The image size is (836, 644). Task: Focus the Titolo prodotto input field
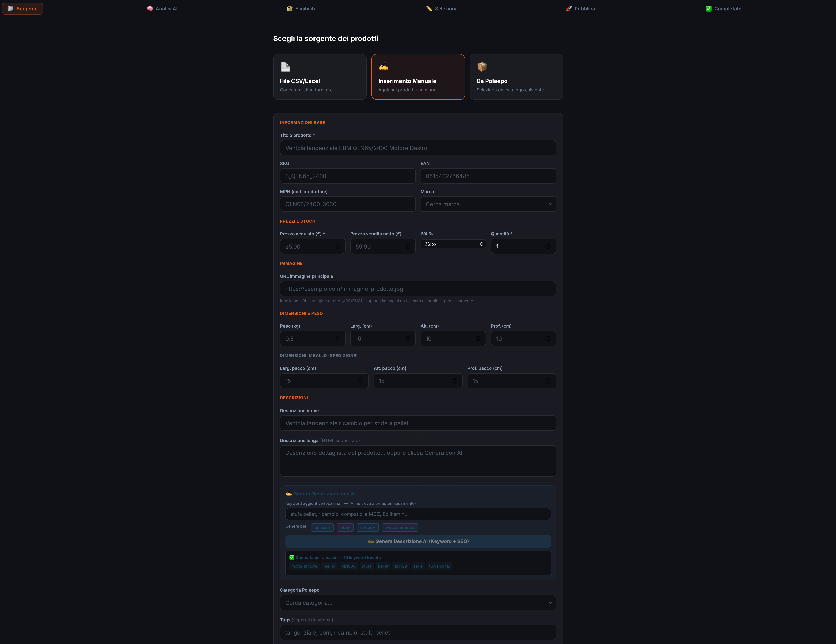coord(418,148)
